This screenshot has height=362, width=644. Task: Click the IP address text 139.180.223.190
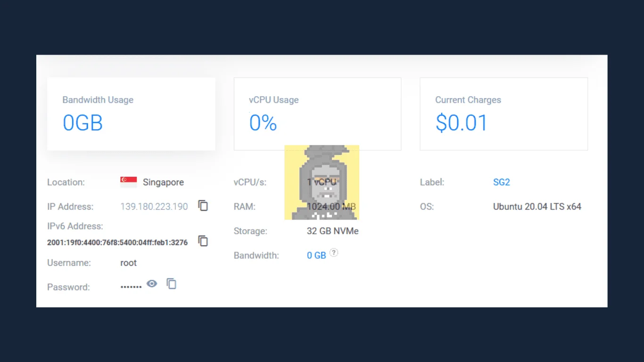(x=154, y=206)
